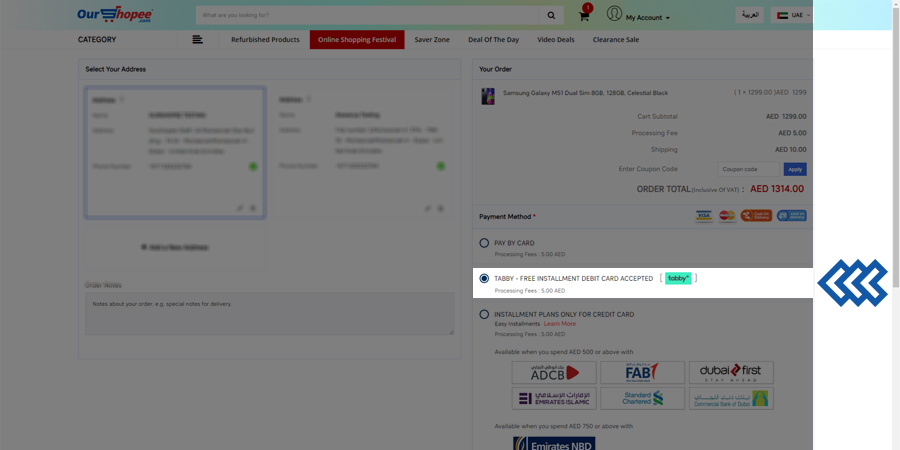Click the FAB bank logo
This screenshot has width=900, height=450.
(x=642, y=373)
